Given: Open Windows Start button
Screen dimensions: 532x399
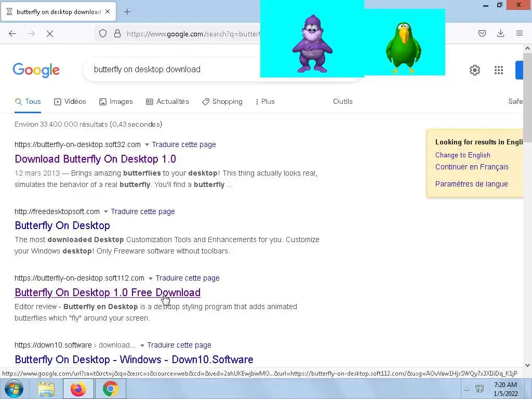Looking at the screenshot, I should point(14,389).
